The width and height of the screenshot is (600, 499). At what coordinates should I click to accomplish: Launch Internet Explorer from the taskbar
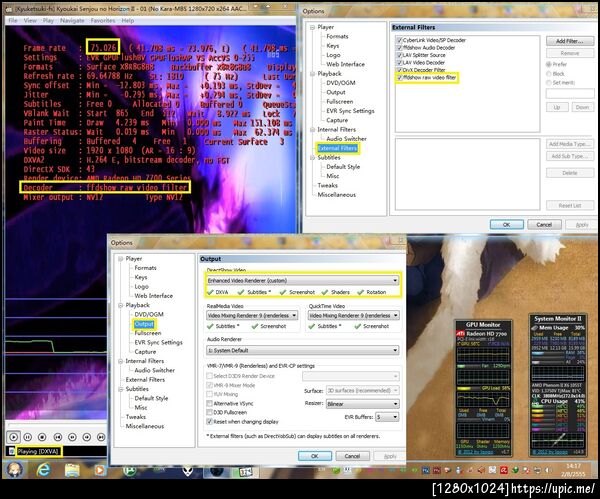click(x=43, y=469)
